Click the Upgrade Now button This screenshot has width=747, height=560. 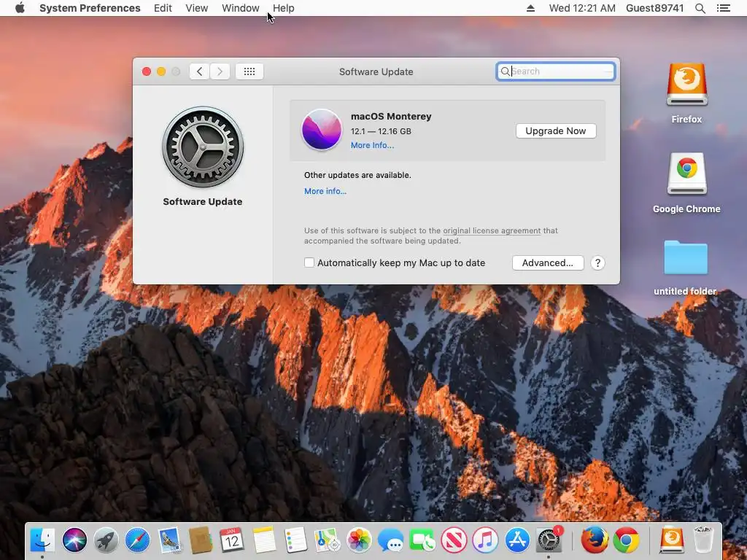point(555,131)
